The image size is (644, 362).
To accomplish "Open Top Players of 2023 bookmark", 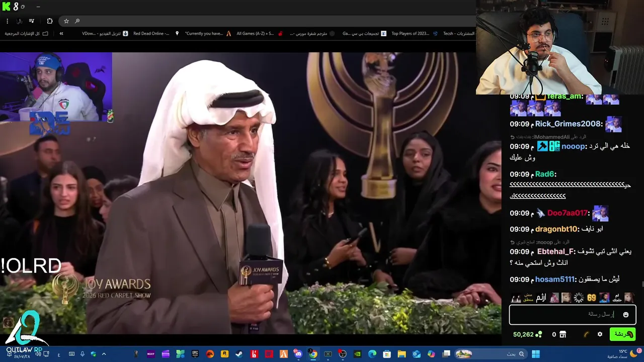I will coord(415,34).
